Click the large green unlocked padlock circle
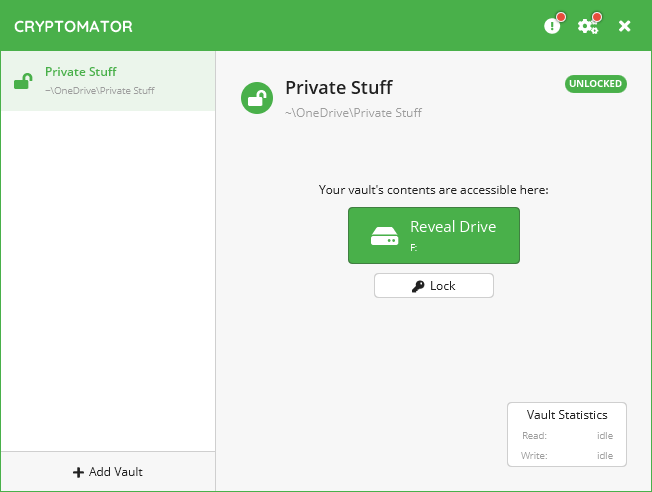The image size is (652, 492). pyautogui.click(x=257, y=98)
